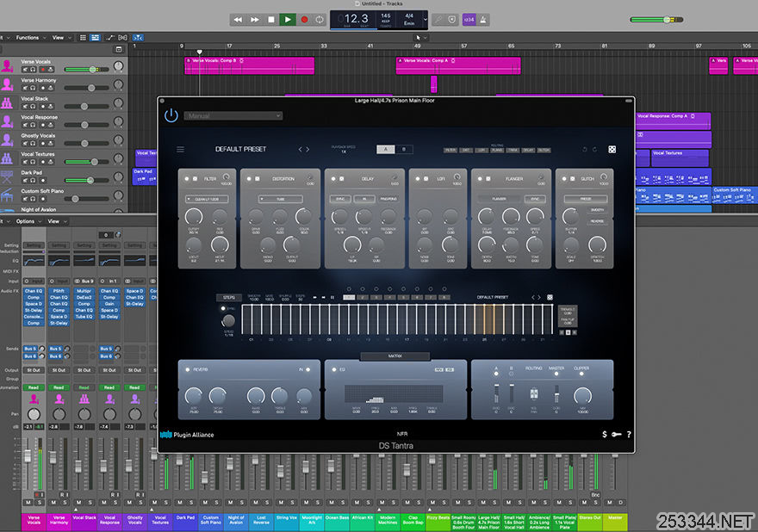
Task: Adjust the master volume slider at top right
Action: (656, 20)
